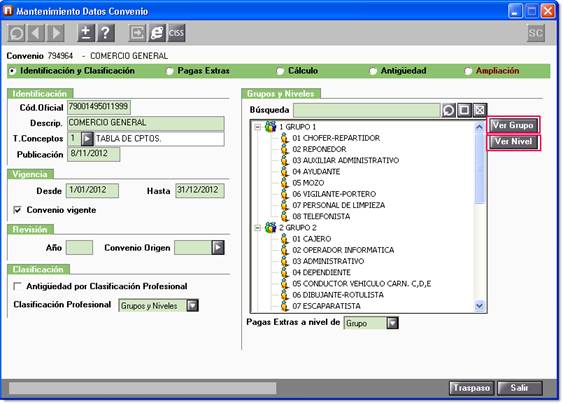Click icon beside 07 ESCAPARATISTA
Image resolution: width=563 pixels, height=404 pixels.
pos(285,306)
